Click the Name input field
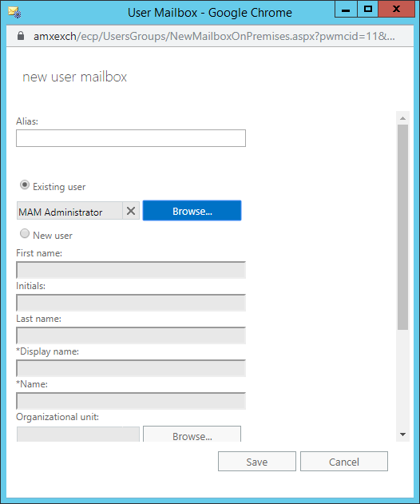This screenshot has height=504, width=420. (x=131, y=401)
